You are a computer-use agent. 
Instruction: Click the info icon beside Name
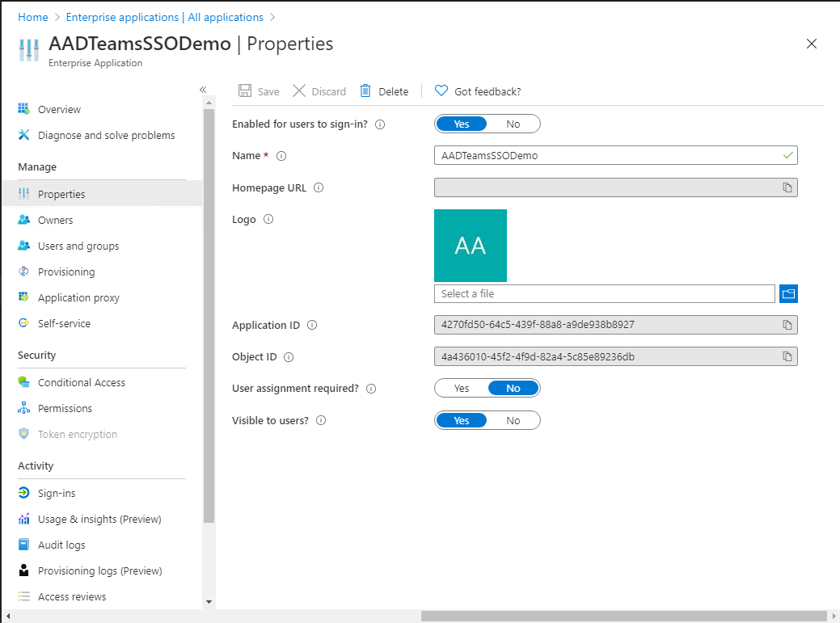pos(281,156)
